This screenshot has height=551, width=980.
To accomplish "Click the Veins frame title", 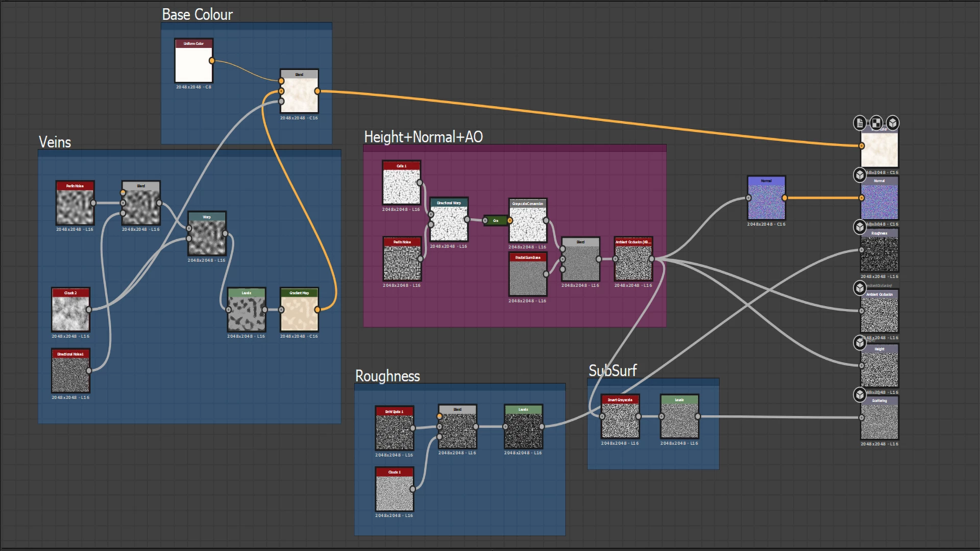I will pos(55,142).
